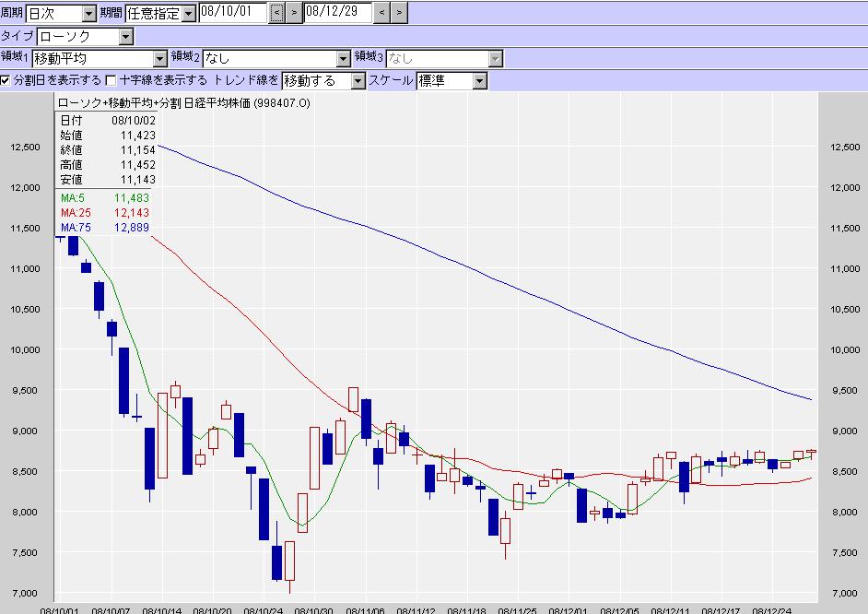Expand the トレンド線 dropdown showing 移動する

pos(358,81)
